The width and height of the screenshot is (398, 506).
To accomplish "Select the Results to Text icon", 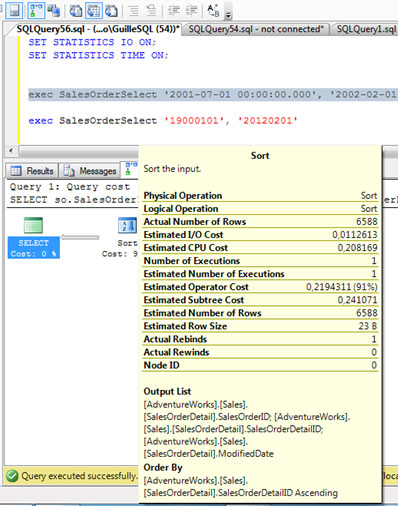I will [x=76, y=11].
